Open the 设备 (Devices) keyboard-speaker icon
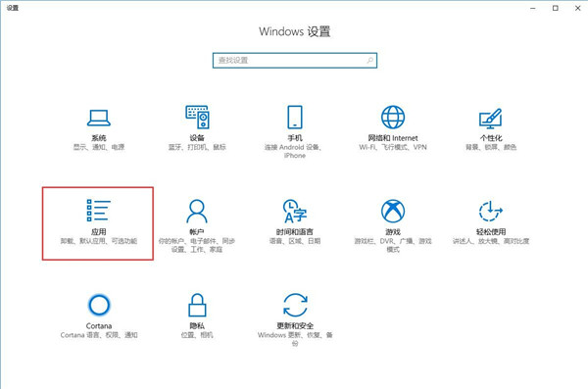This screenshot has height=389, width=588. (x=197, y=117)
